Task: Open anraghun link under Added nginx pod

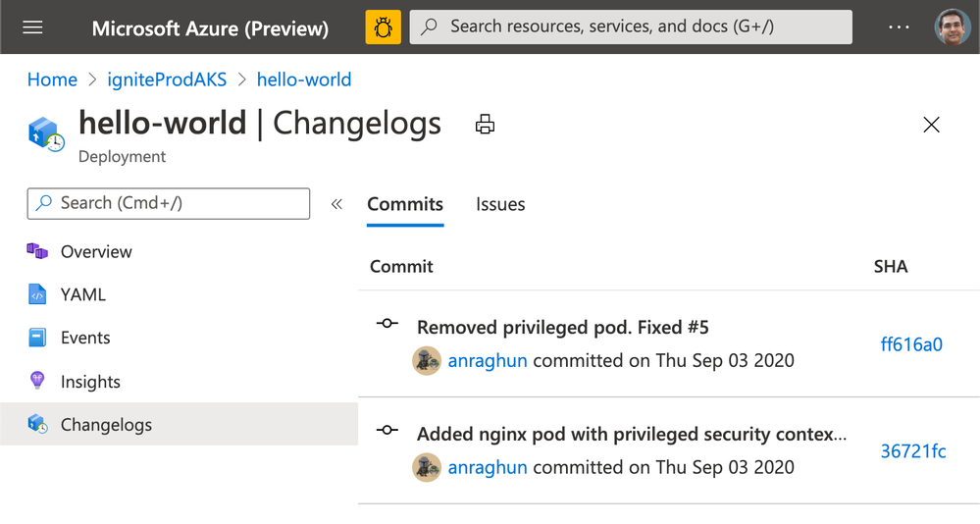Action: tap(488, 468)
